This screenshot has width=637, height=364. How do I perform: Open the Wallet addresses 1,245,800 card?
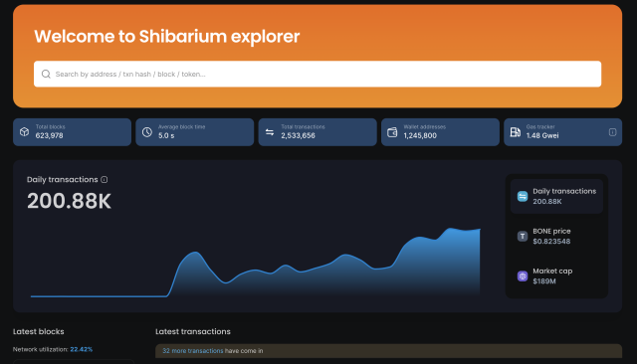(x=440, y=132)
